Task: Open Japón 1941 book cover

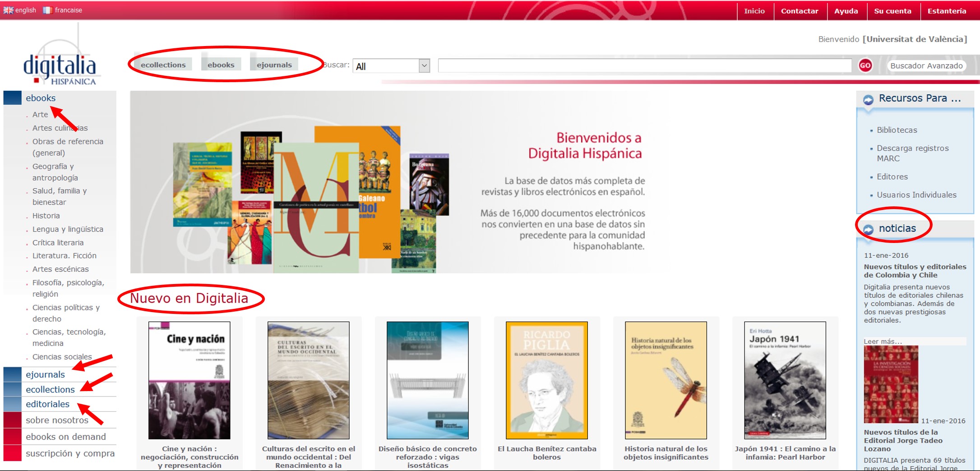Action: pos(785,380)
